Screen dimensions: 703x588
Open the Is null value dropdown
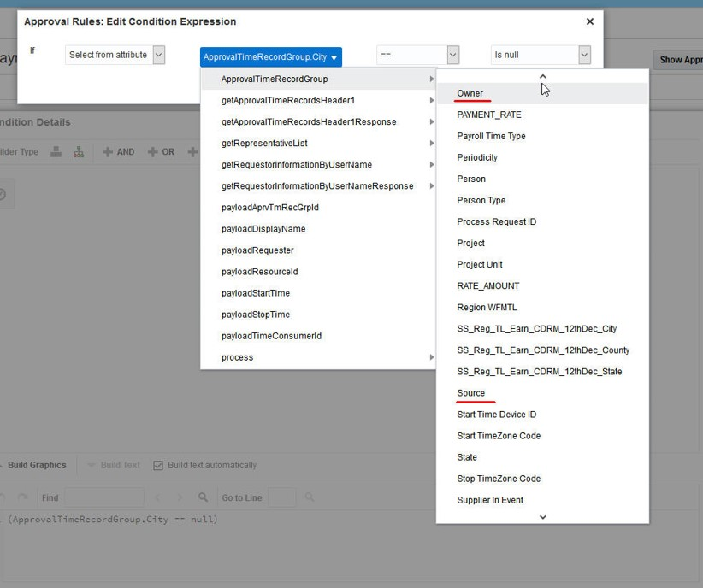click(x=541, y=55)
